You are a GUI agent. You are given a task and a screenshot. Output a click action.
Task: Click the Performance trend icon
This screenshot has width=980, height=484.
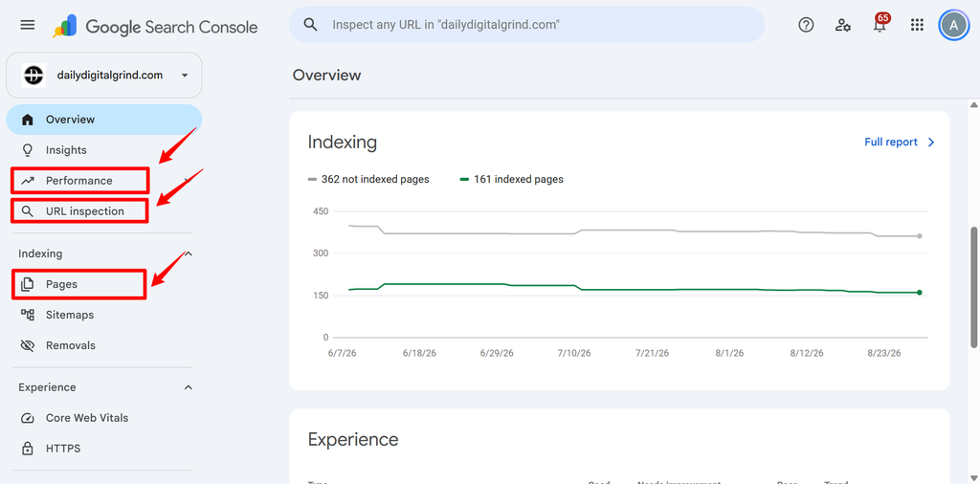pyautogui.click(x=28, y=181)
